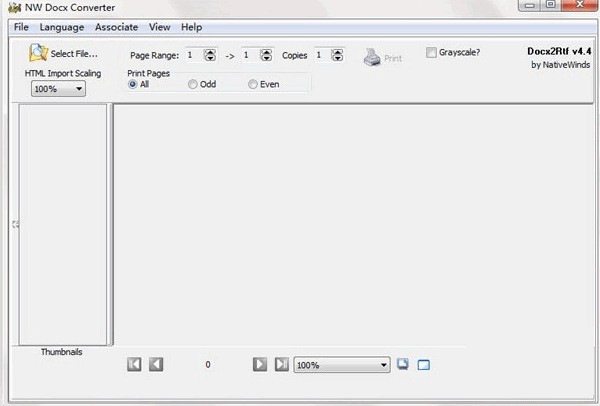Select the Odd print pages option

point(192,84)
